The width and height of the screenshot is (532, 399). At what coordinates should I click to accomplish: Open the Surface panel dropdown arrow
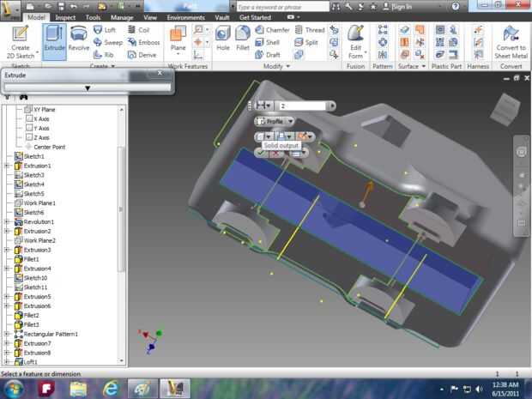point(423,66)
